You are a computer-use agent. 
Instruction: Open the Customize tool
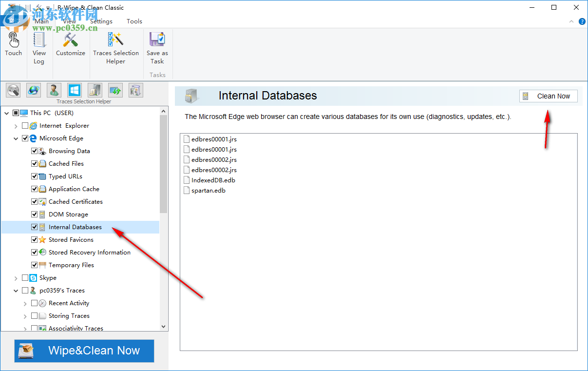[71, 44]
